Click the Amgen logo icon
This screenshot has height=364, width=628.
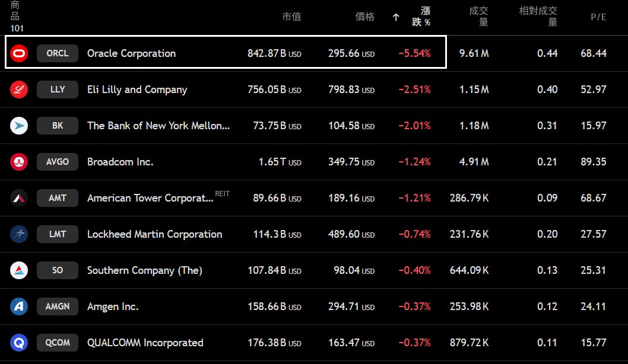(x=19, y=306)
